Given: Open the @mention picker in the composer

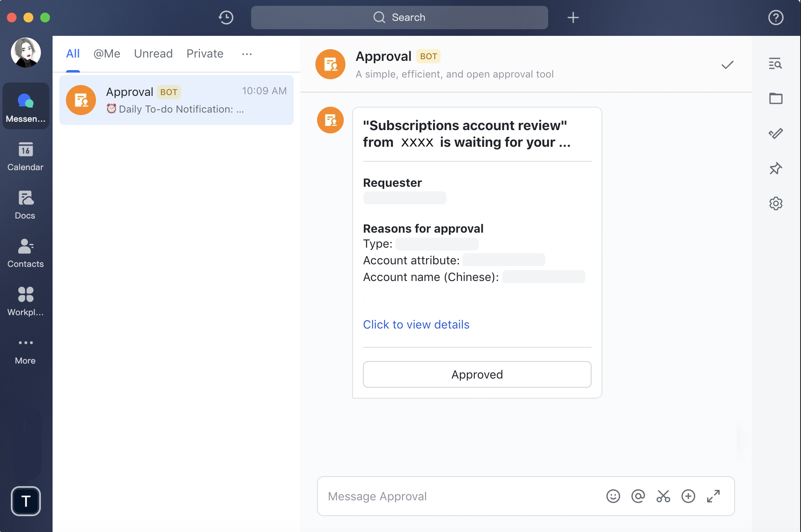Looking at the screenshot, I should click(638, 496).
